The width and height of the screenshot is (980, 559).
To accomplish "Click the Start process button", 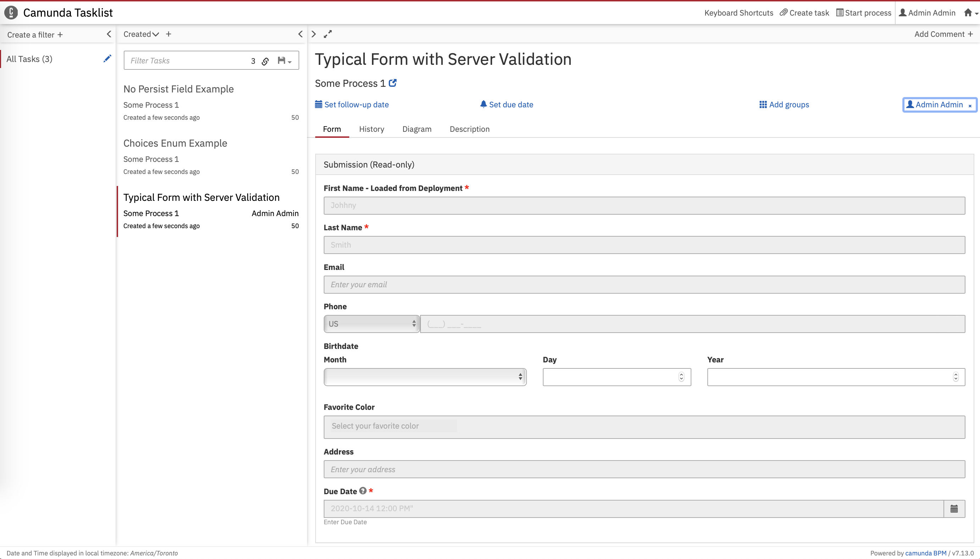I will click(864, 13).
